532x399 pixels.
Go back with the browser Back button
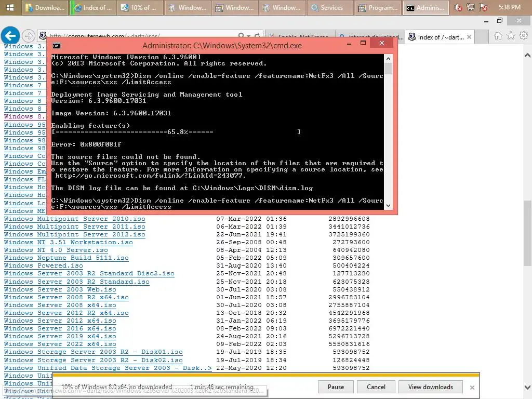[x=10, y=35]
